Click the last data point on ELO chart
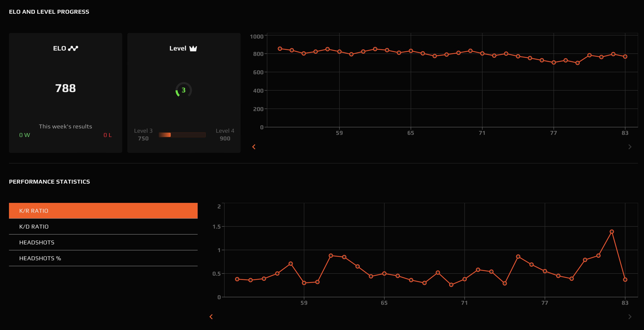This screenshot has width=644, height=330. tap(625, 56)
